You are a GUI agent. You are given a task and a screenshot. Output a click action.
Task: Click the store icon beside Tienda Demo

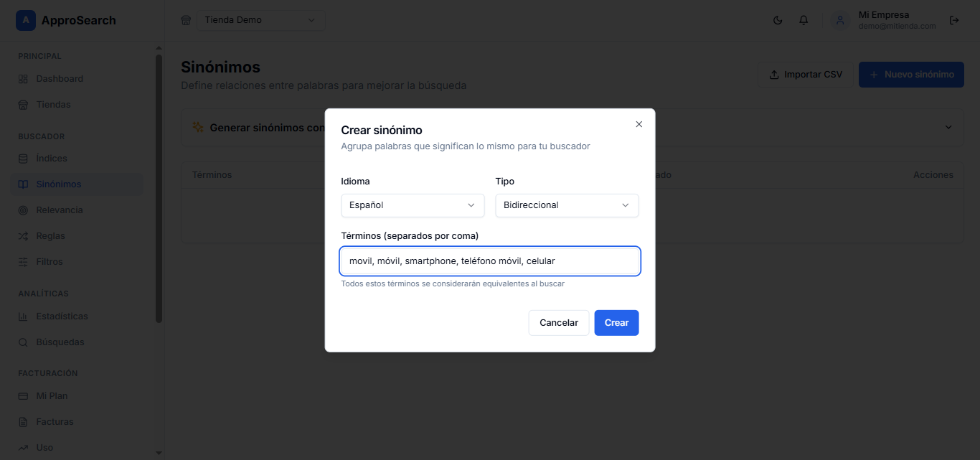186,20
